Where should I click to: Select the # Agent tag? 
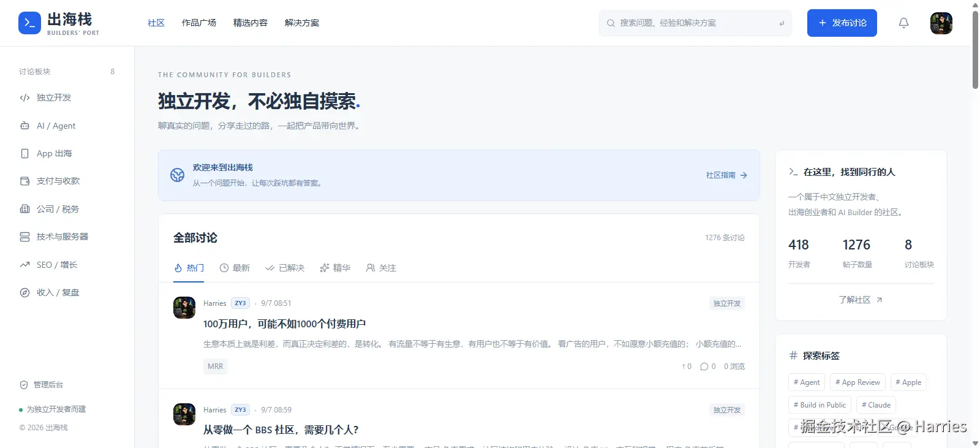[807, 382]
